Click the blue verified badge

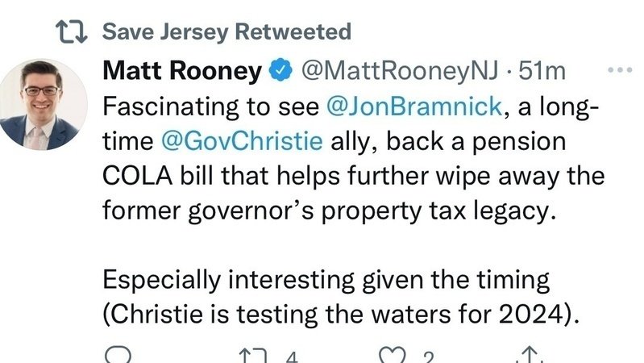tap(279, 71)
